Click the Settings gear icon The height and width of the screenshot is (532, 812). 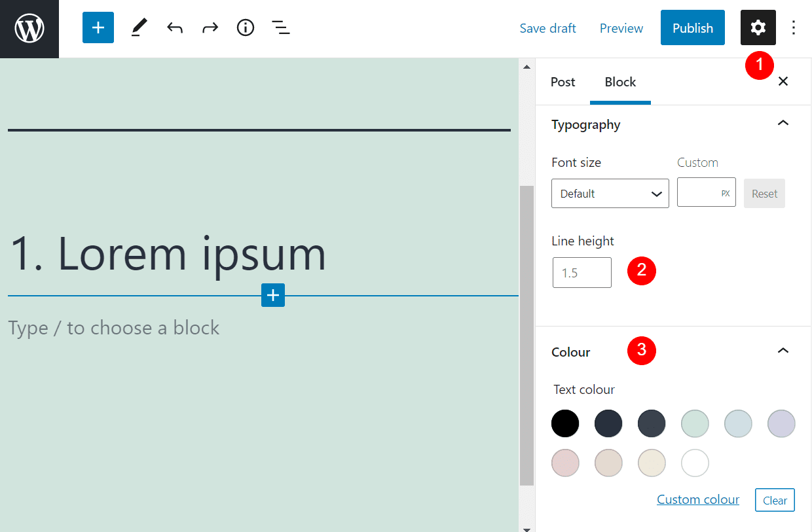tap(758, 27)
